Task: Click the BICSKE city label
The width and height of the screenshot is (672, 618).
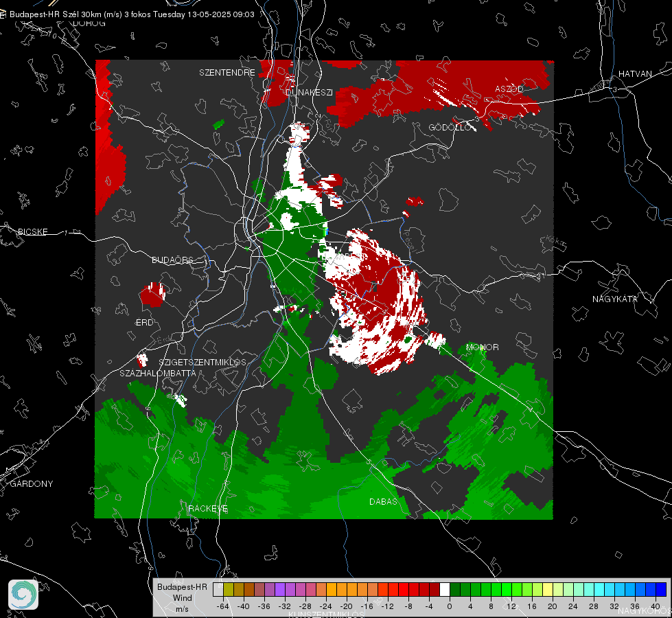Action: 33,231
